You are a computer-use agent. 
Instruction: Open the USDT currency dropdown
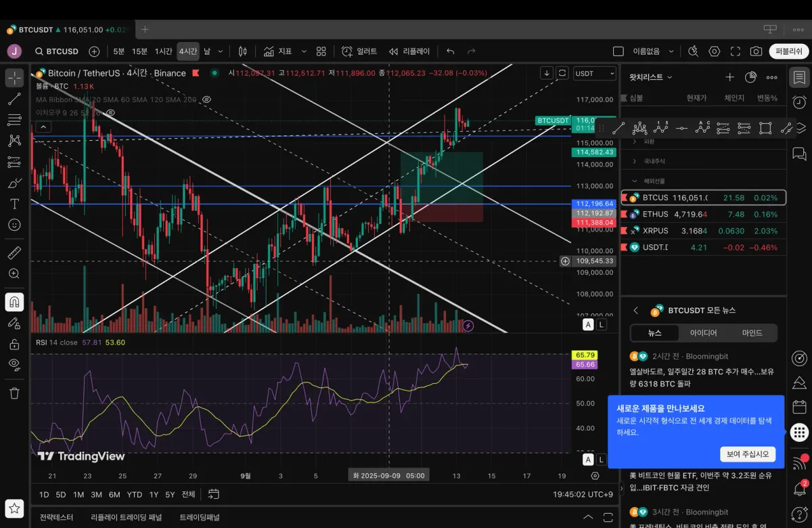click(595, 73)
